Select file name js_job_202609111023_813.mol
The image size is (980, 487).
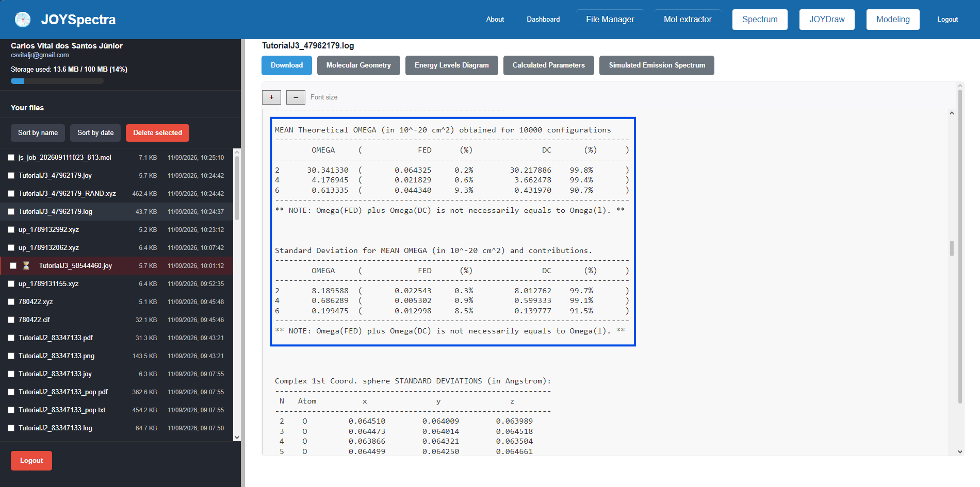point(64,158)
